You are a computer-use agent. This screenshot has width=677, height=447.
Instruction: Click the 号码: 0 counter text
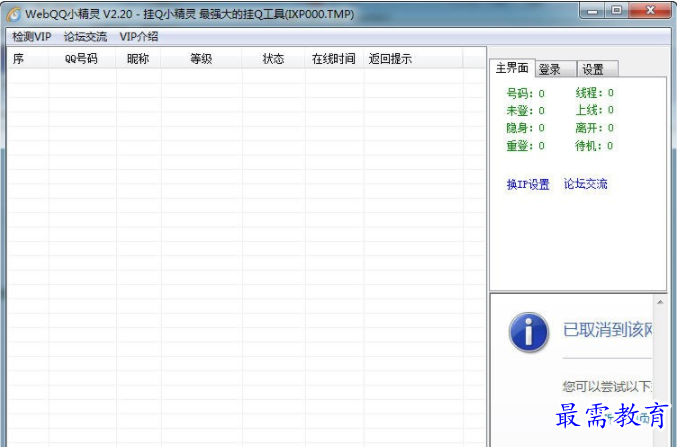pyautogui.click(x=525, y=93)
